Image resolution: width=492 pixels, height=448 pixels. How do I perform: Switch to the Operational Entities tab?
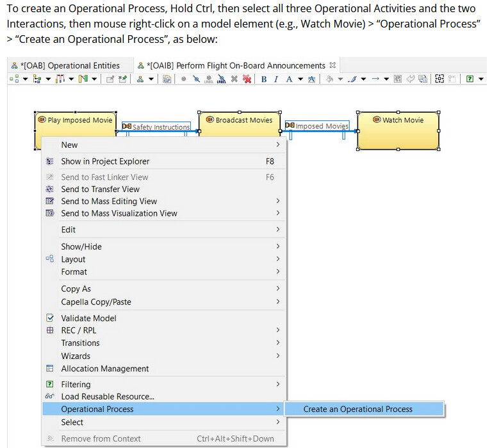coord(66,65)
